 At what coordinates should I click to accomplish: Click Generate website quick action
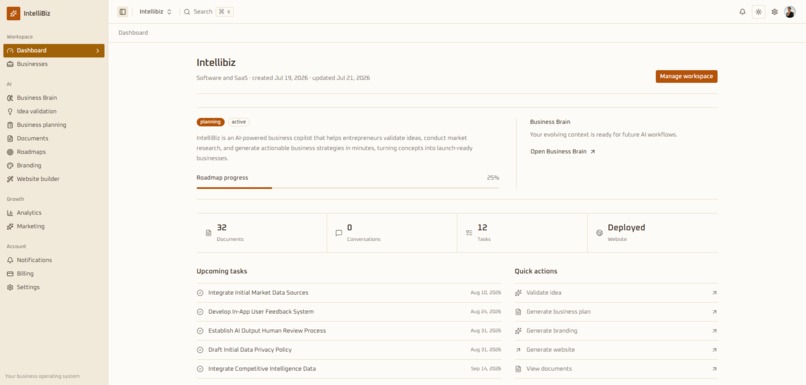pyautogui.click(x=616, y=350)
